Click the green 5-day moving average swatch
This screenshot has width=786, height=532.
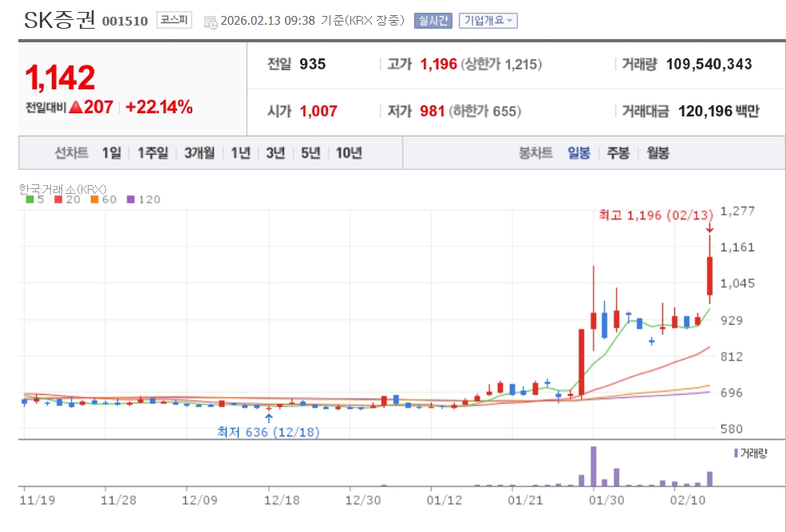point(30,199)
